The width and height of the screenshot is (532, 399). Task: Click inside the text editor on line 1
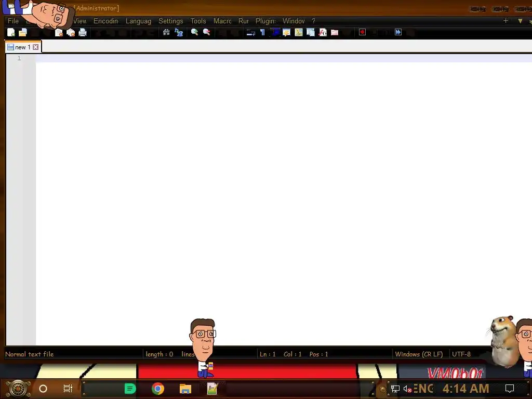coord(284,58)
